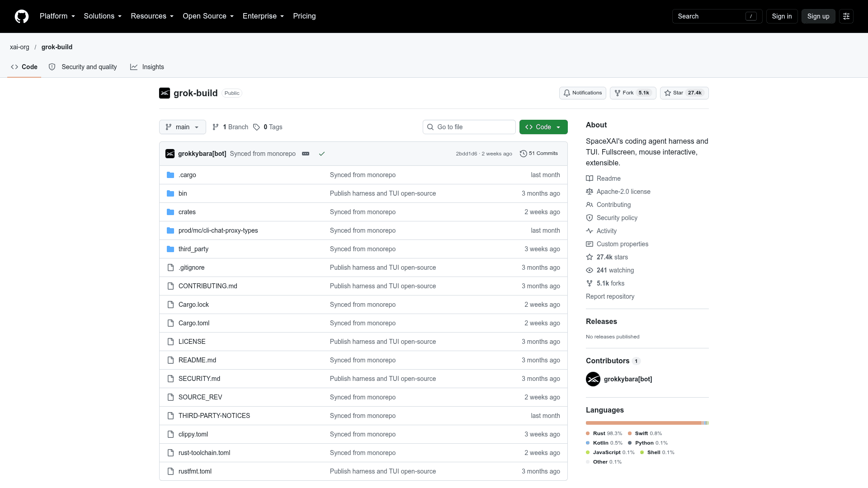Expand the Platform menu

(x=57, y=16)
